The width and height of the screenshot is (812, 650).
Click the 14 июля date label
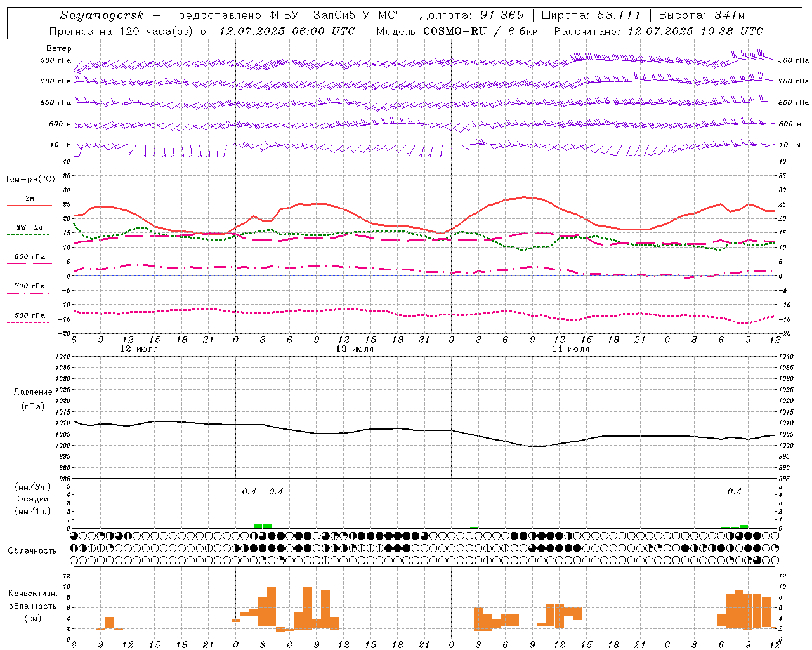point(570,349)
